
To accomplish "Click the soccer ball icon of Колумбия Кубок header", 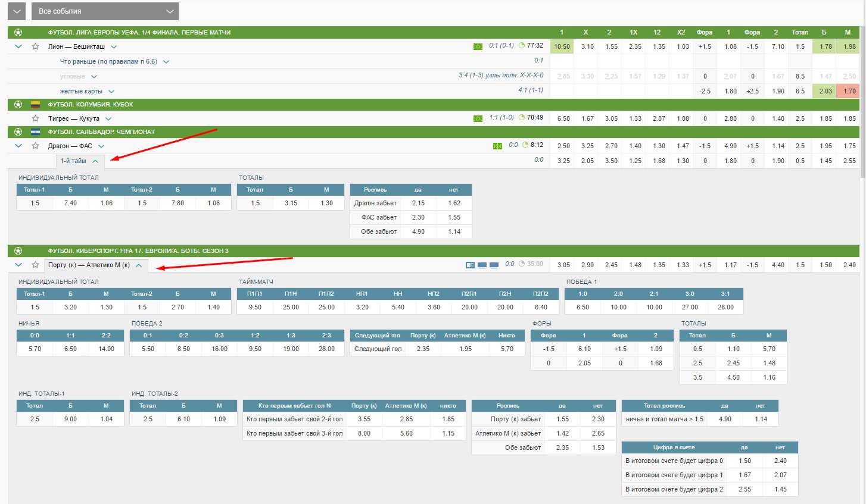I will point(18,104).
